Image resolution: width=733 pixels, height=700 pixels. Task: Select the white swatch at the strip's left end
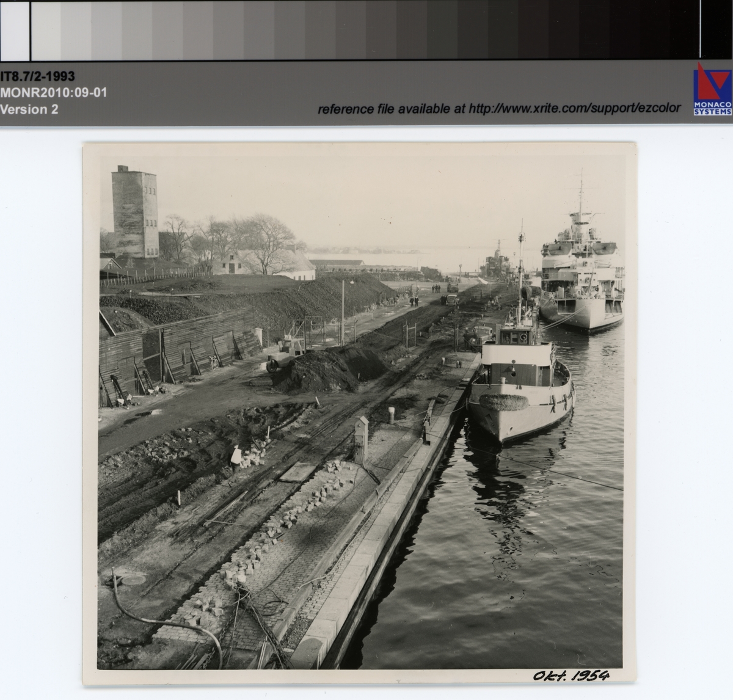pos(15,30)
